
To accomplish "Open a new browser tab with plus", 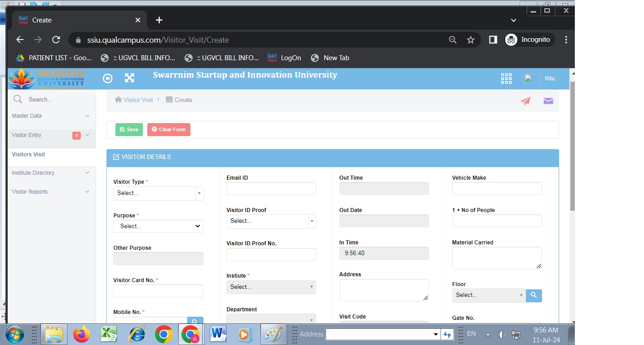I will [x=159, y=20].
